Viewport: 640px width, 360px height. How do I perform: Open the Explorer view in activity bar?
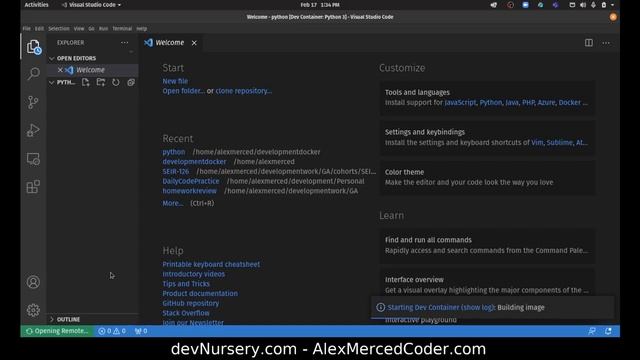[33, 47]
